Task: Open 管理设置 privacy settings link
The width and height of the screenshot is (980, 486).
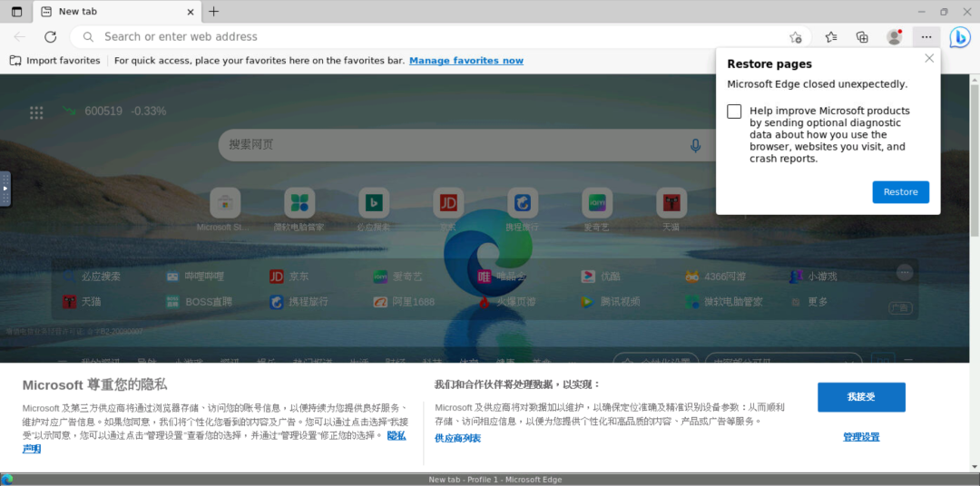Action: 861,437
